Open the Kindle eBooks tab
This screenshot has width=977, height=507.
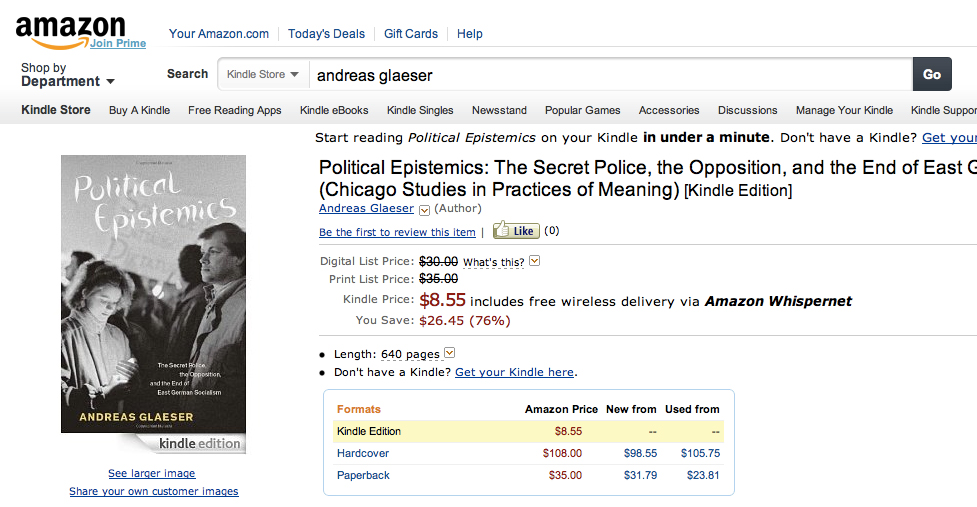[x=334, y=110]
